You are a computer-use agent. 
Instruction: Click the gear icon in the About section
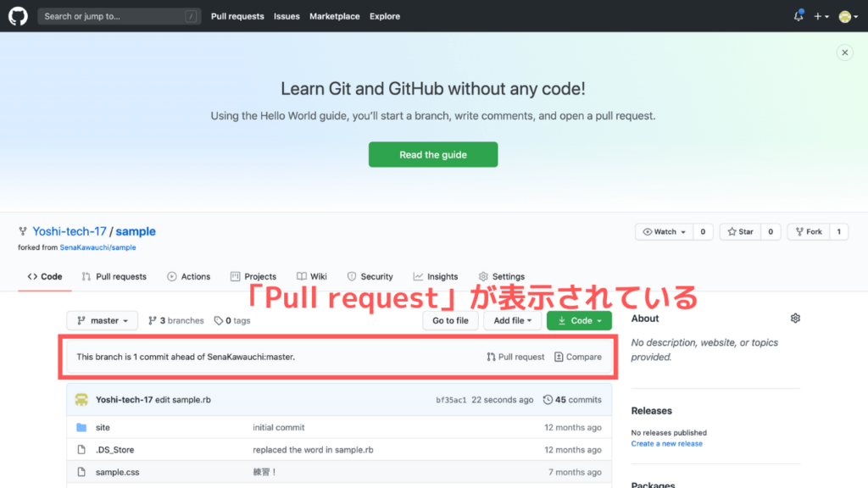pos(794,318)
